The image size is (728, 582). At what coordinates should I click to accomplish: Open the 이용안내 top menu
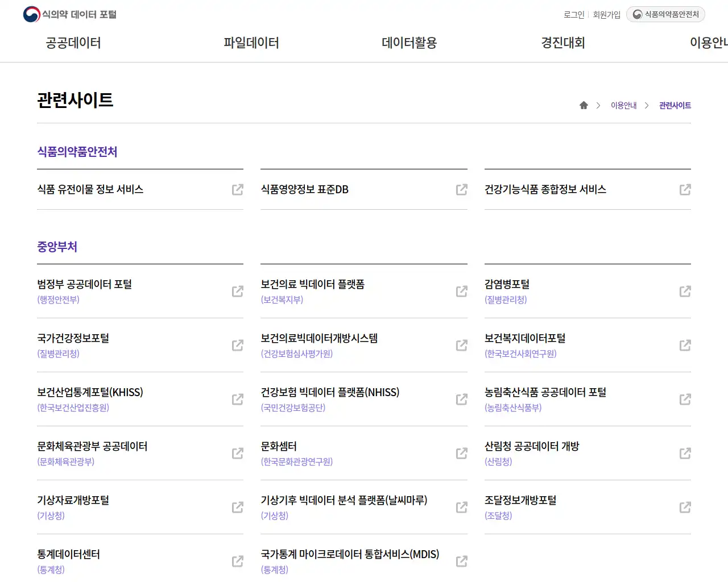tap(709, 43)
